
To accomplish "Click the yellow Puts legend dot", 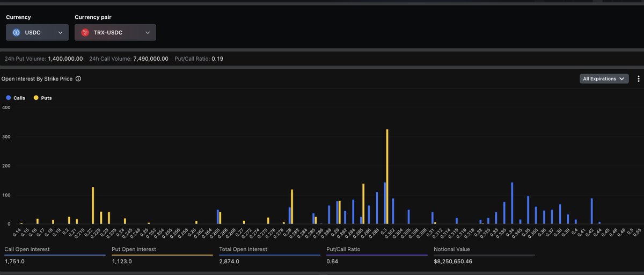I will tap(36, 98).
